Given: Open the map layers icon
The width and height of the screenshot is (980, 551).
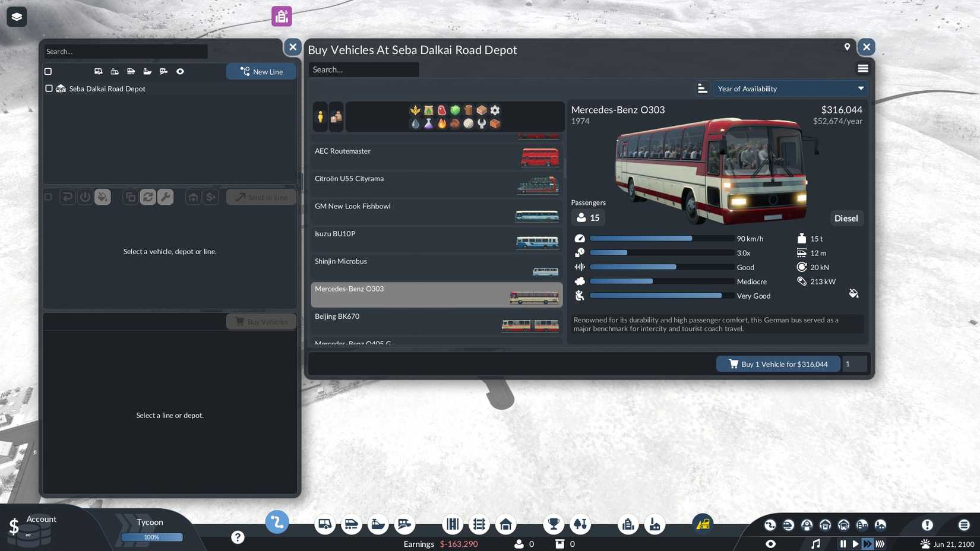Looking at the screenshot, I should pyautogui.click(x=17, y=17).
